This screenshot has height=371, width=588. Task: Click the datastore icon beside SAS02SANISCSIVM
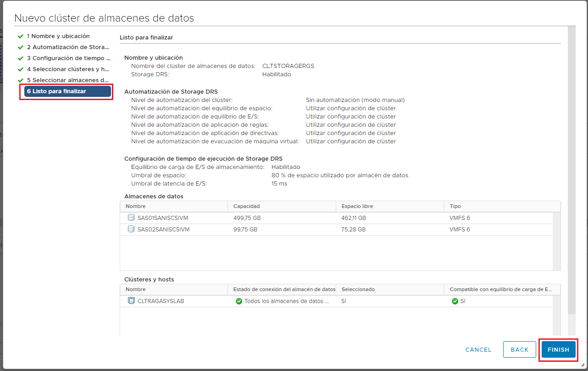click(x=131, y=229)
